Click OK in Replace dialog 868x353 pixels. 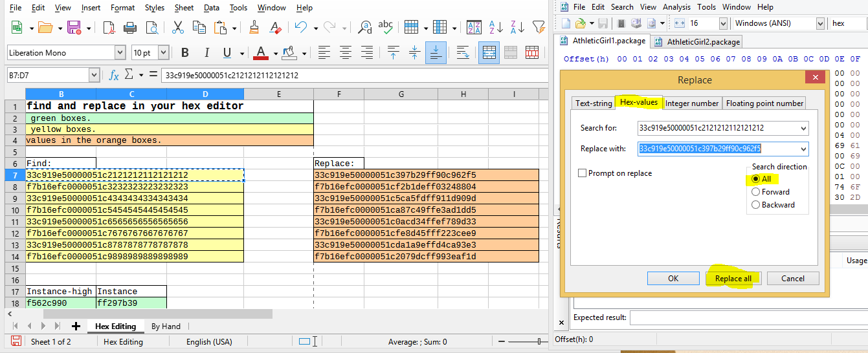(673, 279)
